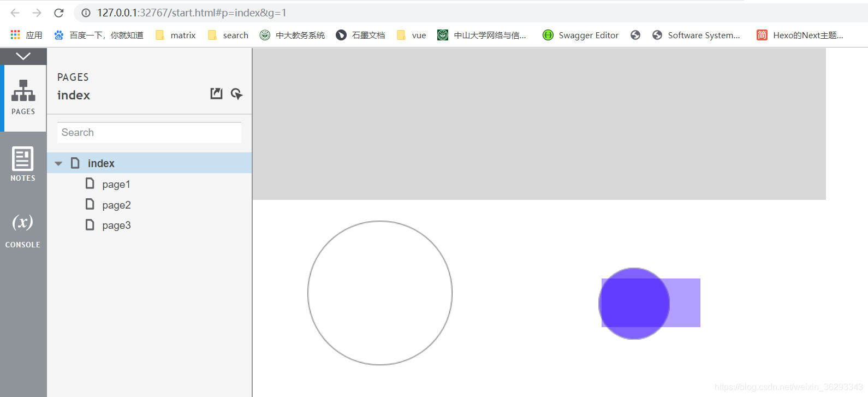The width and height of the screenshot is (868, 397).
Task: Collapse the sidebar with the top chevron
Action: (x=23, y=56)
